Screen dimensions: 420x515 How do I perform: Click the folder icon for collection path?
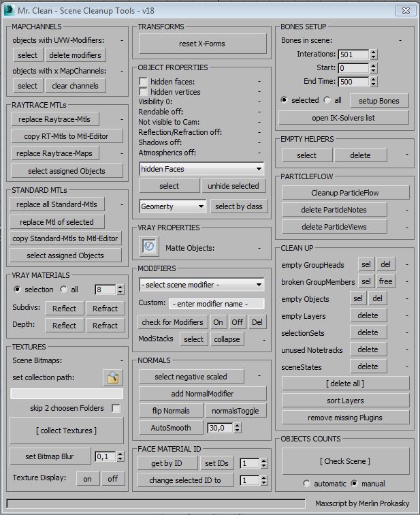pos(112,377)
